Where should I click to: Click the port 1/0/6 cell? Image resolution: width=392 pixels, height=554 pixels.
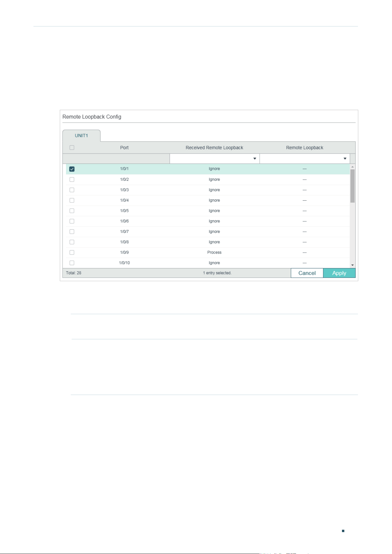click(x=124, y=221)
